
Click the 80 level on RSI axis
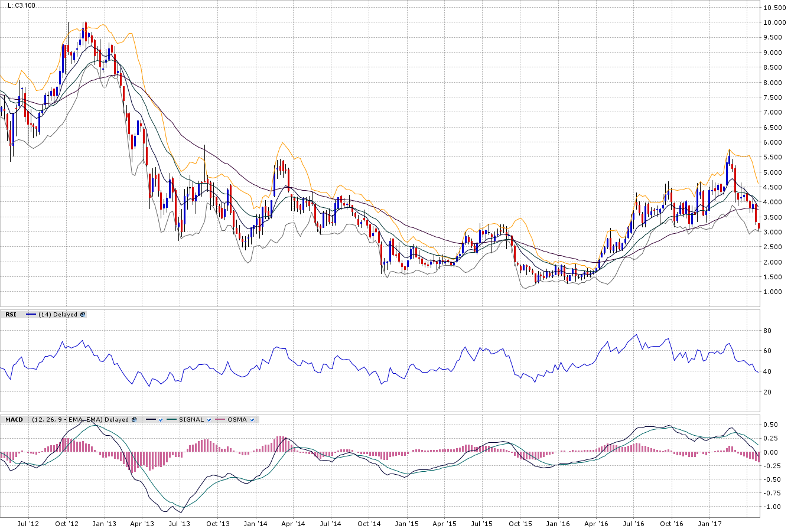(x=766, y=331)
